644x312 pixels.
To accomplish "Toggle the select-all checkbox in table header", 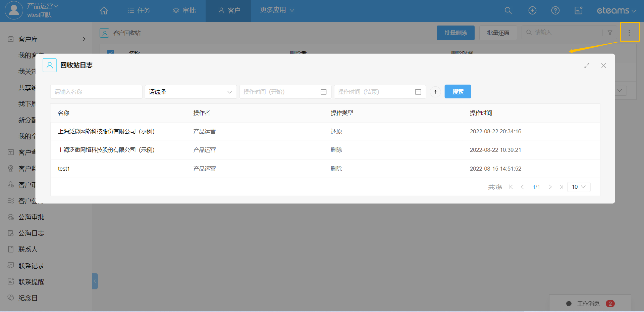I will pyautogui.click(x=111, y=52).
